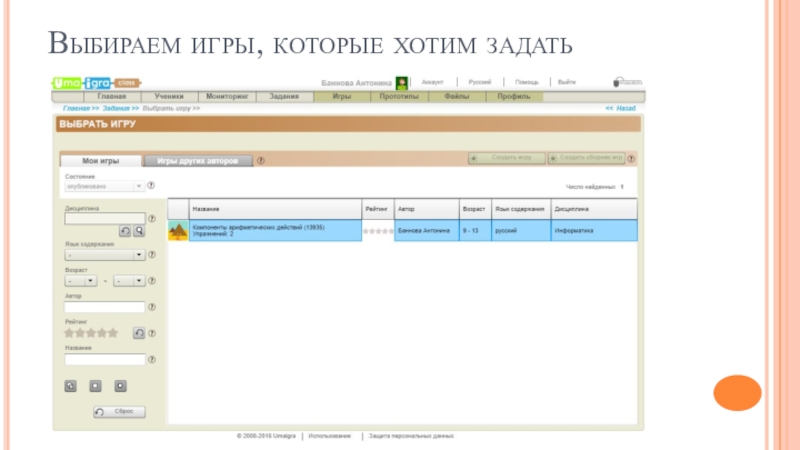The image size is (800, 450).
Task: Click the third square icon above Сброс
Action: click(x=120, y=385)
